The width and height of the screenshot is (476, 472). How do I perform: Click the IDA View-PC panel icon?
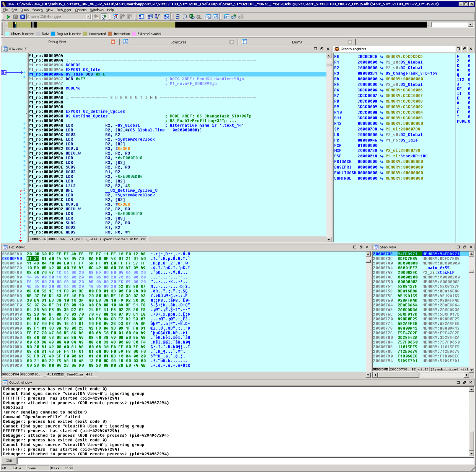click(5, 49)
